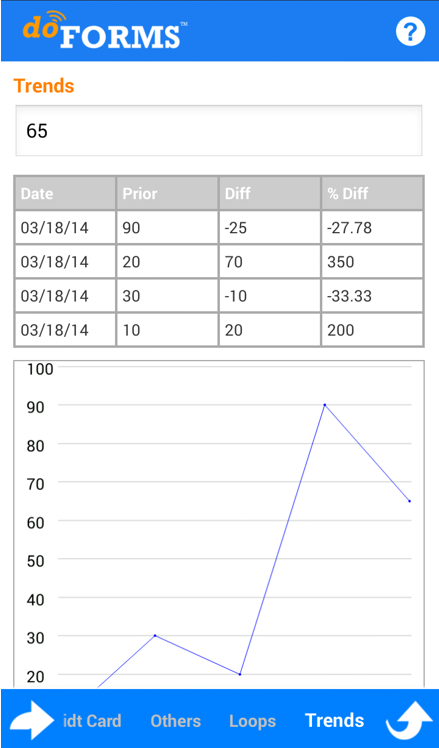The height and width of the screenshot is (748, 439).
Task: Select the Diff column header
Action: pyautogui.click(x=270, y=193)
